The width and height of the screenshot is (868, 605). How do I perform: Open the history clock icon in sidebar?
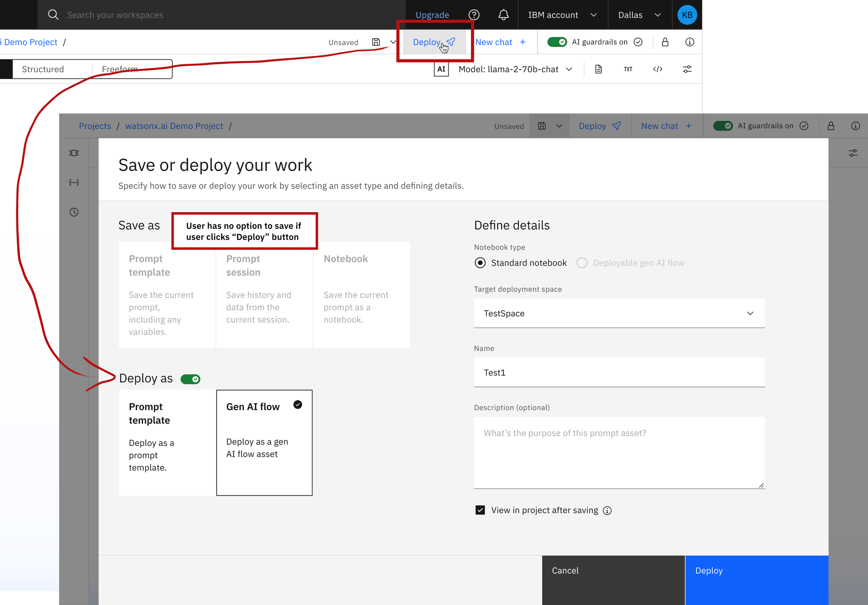[x=74, y=212]
